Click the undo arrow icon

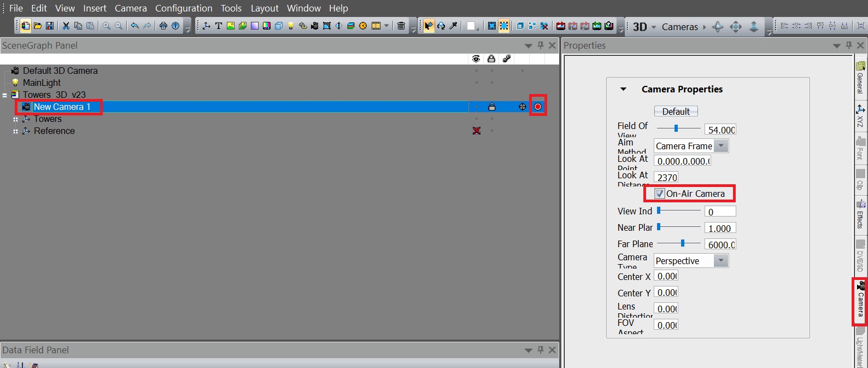click(x=134, y=26)
